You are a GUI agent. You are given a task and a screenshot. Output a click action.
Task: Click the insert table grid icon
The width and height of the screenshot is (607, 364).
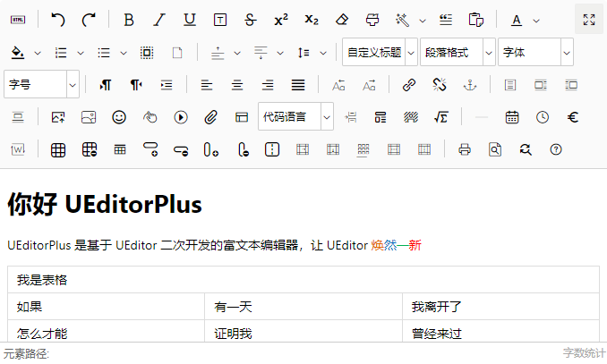point(58,149)
